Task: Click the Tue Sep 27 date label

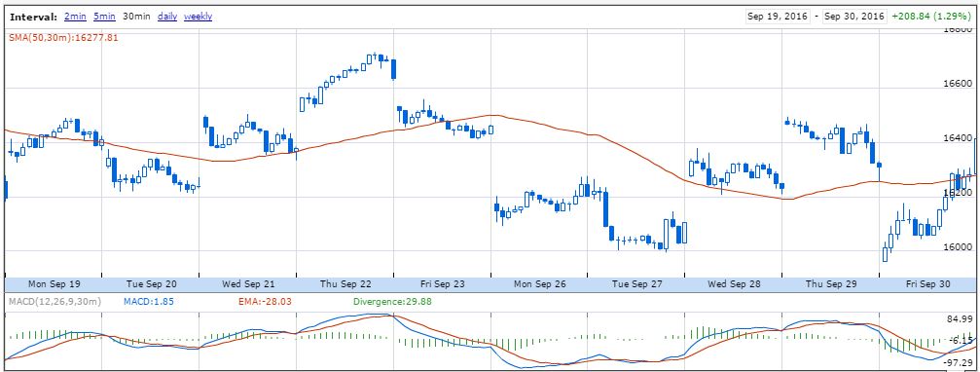Action: (x=636, y=283)
